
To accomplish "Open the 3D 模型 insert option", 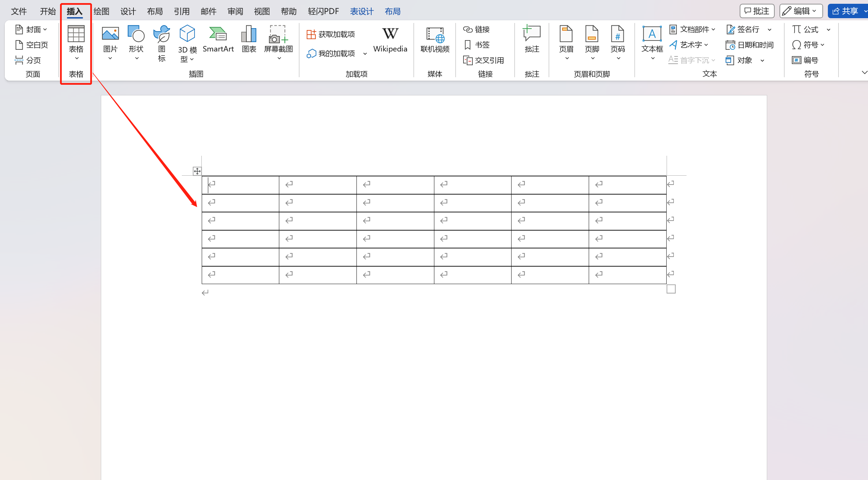I will [x=187, y=43].
